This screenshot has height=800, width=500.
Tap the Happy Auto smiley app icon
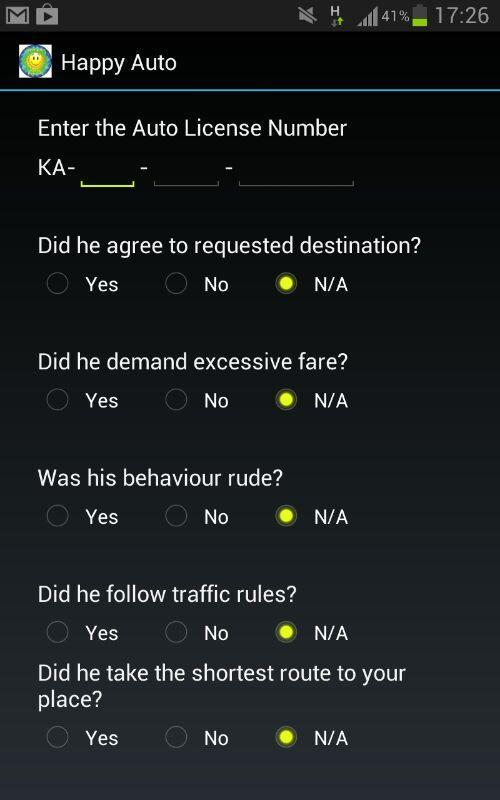(x=35, y=62)
